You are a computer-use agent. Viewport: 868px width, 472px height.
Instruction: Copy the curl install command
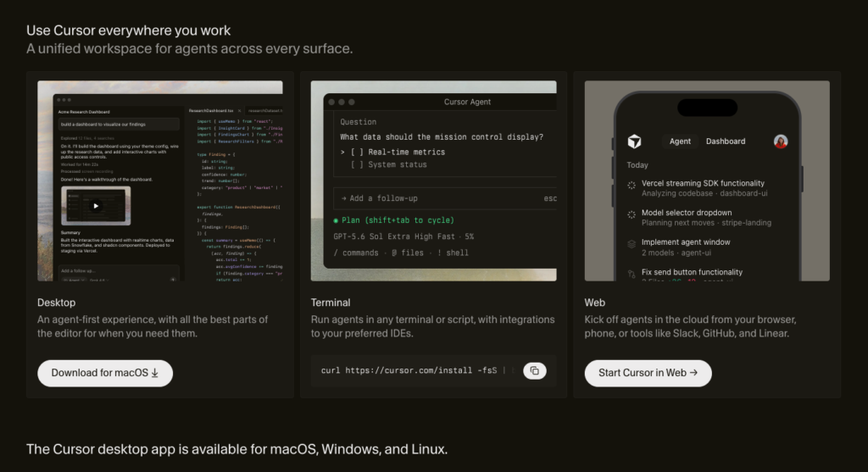tap(534, 371)
